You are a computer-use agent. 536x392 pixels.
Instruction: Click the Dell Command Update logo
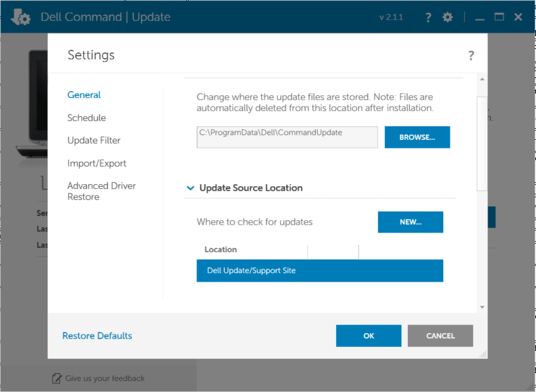point(20,17)
